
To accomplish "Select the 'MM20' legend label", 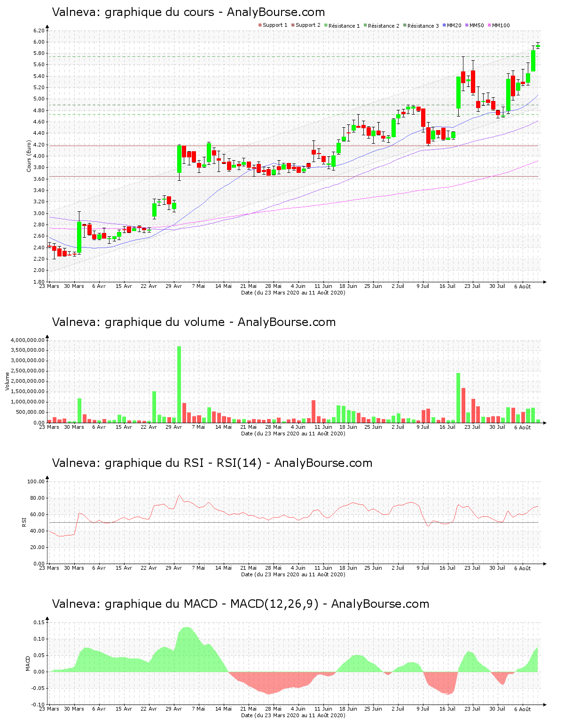I will click(454, 25).
